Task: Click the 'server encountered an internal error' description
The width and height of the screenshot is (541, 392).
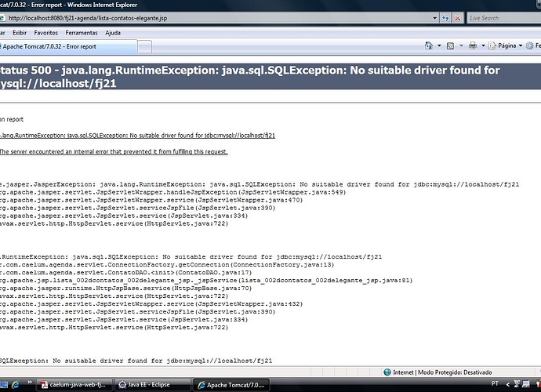Action: tap(114, 152)
